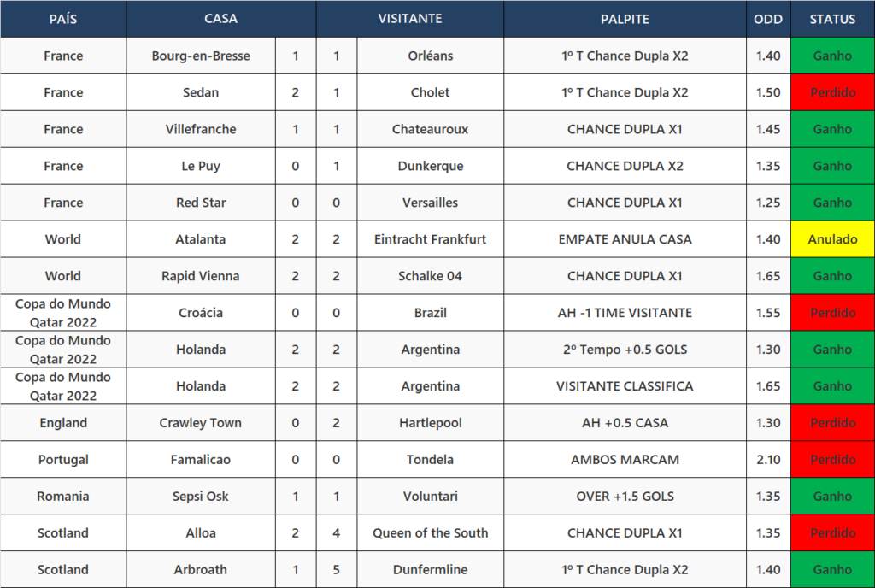Click green Ganho status for Arbroath row
The width and height of the screenshot is (875, 588).
(832, 569)
